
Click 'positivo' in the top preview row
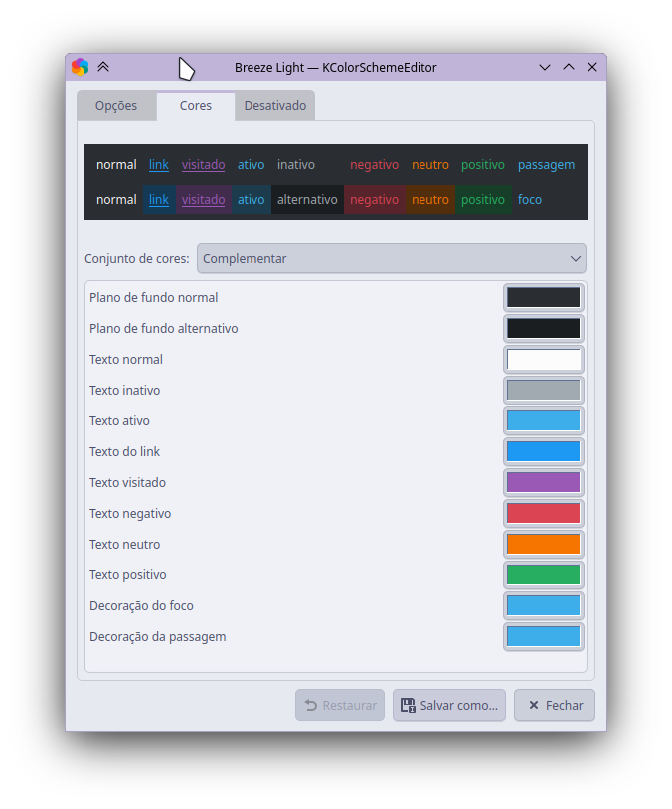pyautogui.click(x=483, y=165)
